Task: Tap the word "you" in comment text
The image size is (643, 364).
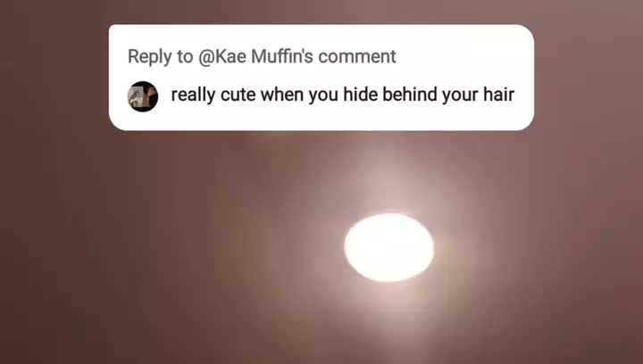Action: point(323,95)
